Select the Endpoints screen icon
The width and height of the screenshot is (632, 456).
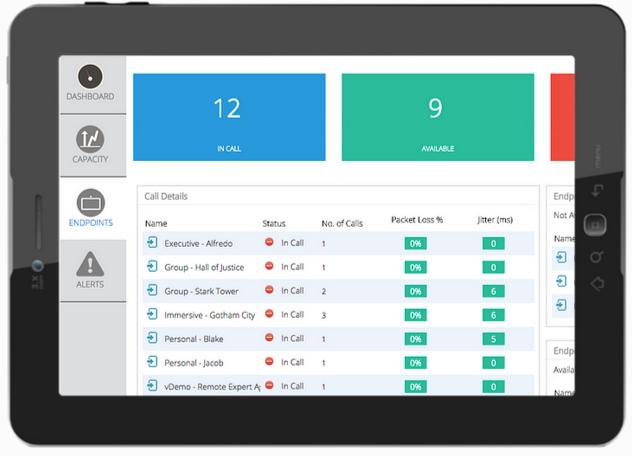click(91, 202)
